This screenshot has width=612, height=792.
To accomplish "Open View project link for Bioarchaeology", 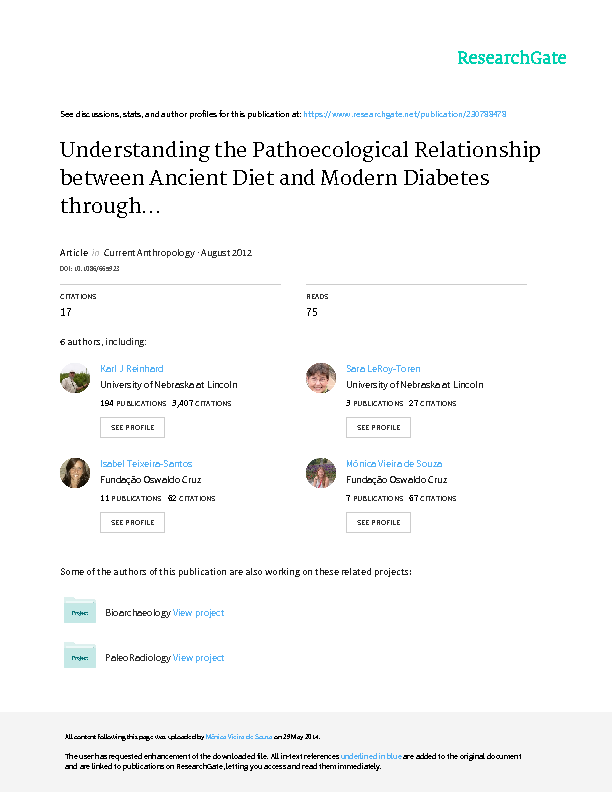I will tap(198, 613).
